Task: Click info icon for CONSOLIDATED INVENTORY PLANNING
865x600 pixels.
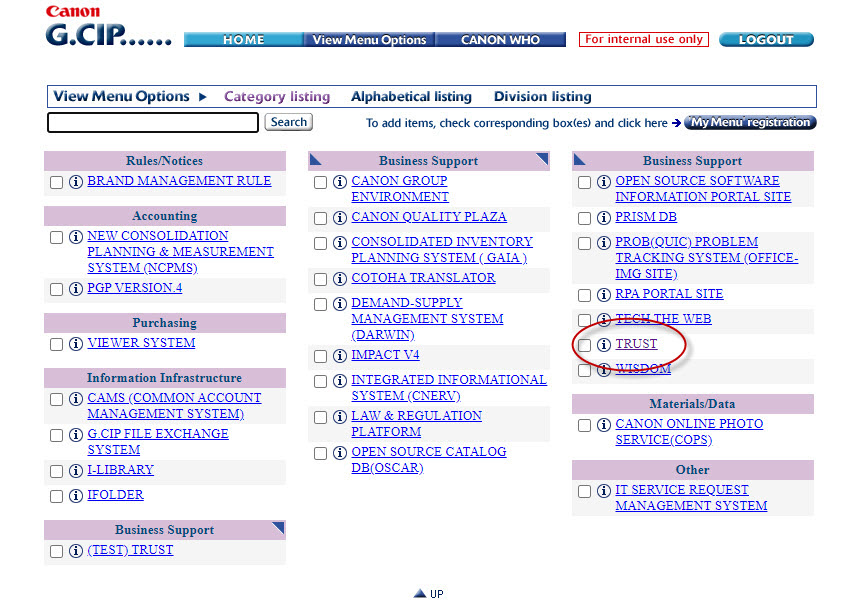Action: [340, 243]
